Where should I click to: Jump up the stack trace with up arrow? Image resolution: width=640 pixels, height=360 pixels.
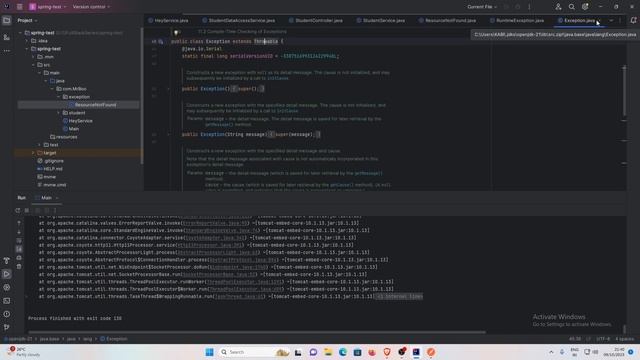pos(19,223)
